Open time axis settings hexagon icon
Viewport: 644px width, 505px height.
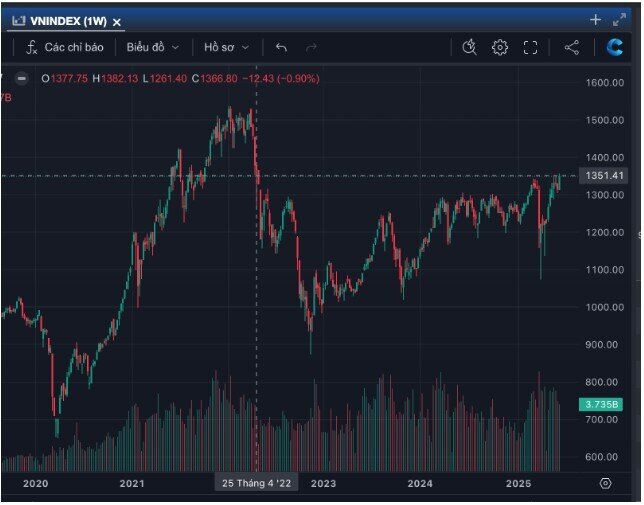[x=605, y=484]
